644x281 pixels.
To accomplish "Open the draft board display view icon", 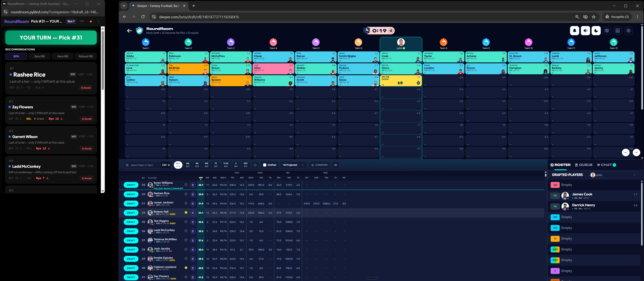I will point(607,31).
